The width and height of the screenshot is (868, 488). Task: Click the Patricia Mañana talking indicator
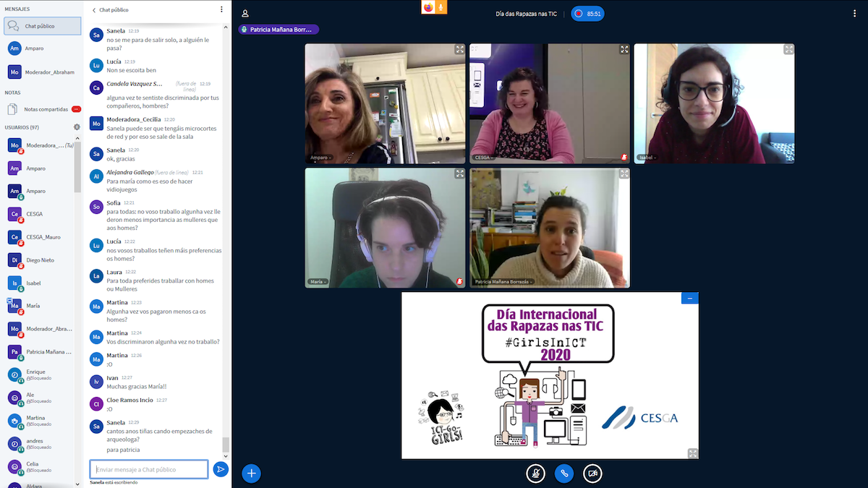pos(278,29)
